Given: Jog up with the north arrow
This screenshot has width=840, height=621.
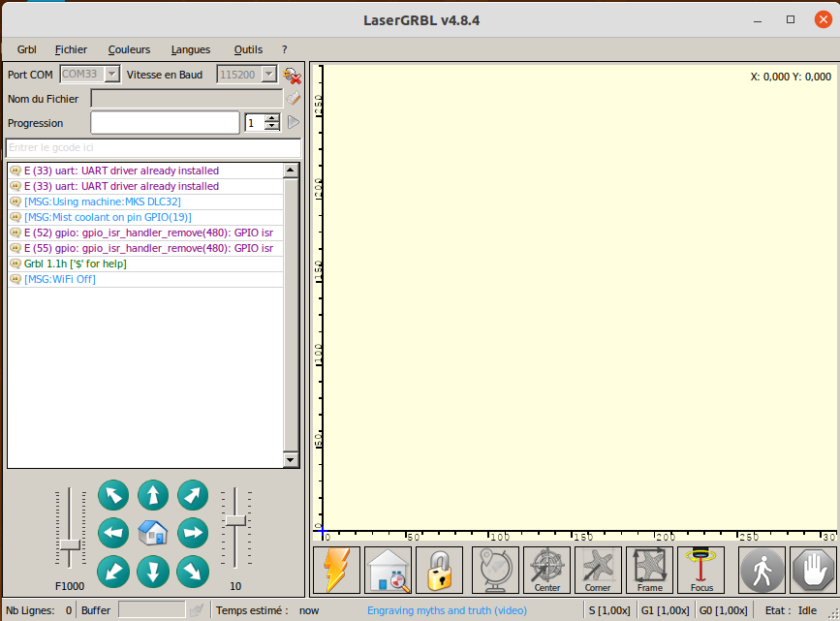Looking at the screenshot, I should [153, 495].
